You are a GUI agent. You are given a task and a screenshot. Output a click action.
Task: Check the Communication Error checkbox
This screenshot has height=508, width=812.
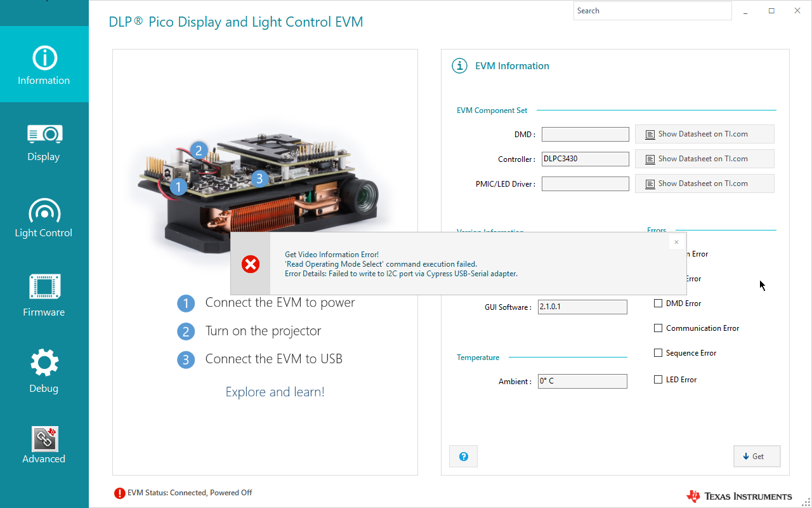pos(658,328)
